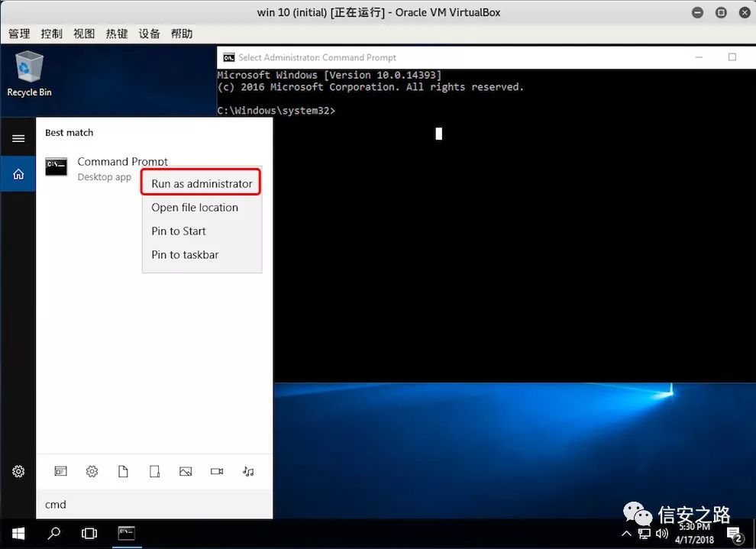
Task: Toggle Windows Search with the magnifier icon
Action: click(53, 533)
